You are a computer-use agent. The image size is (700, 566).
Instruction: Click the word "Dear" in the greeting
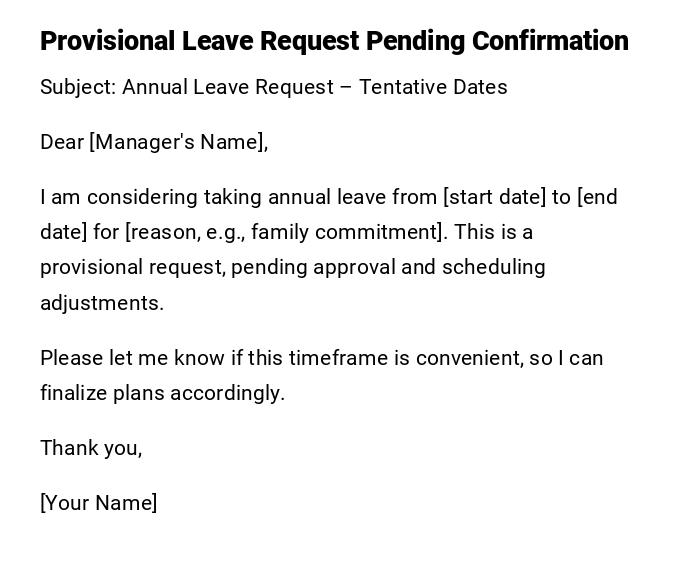[x=62, y=142]
